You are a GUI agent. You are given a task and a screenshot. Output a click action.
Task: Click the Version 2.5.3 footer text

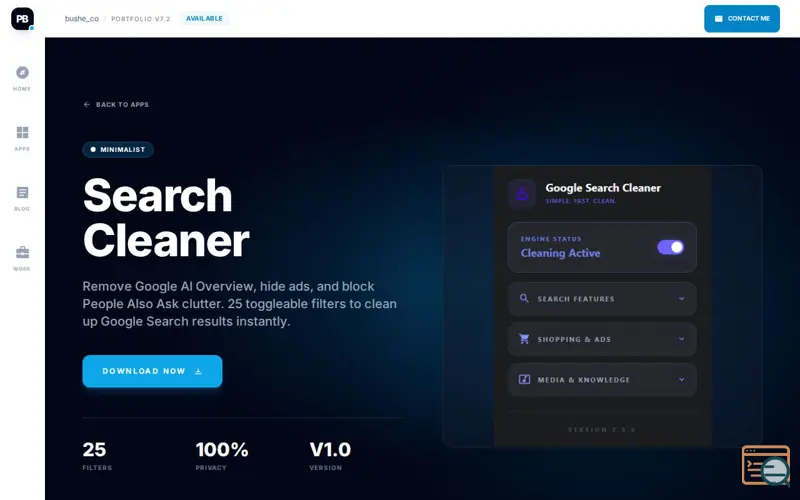coord(602,430)
